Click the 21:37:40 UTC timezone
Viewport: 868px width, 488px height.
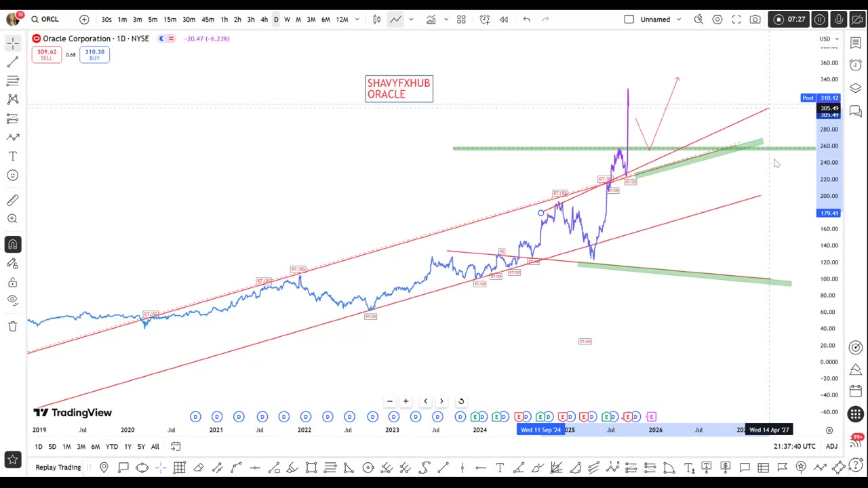point(794,447)
